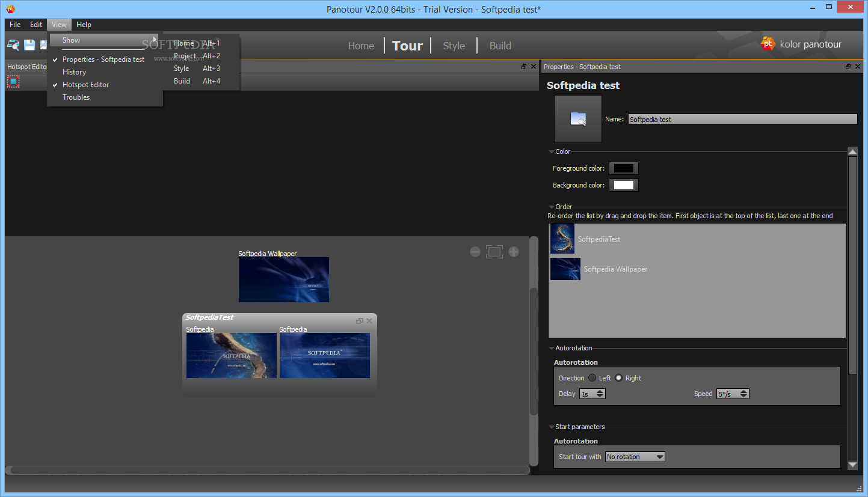Select the Left direction radio button
This screenshot has height=497, width=868.
pos(593,378)
